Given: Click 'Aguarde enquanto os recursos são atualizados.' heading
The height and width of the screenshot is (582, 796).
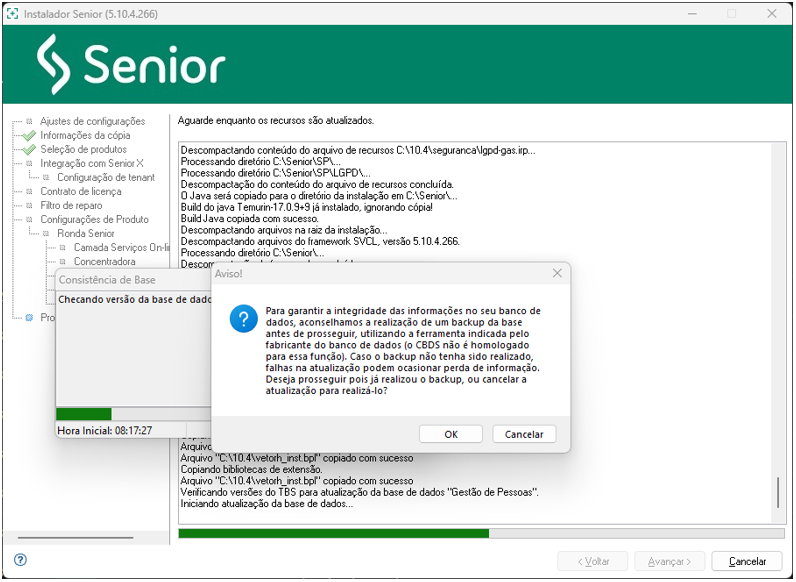Looking at the screenshot, I should (x=276, y=121).
